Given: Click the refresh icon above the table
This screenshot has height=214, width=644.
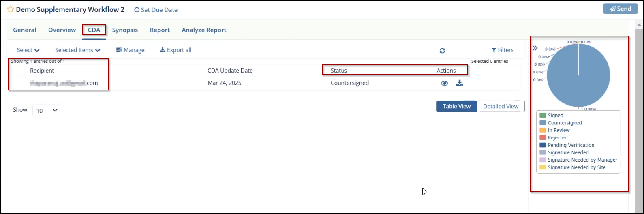Looking at the screenshot, I should [442, 51].
